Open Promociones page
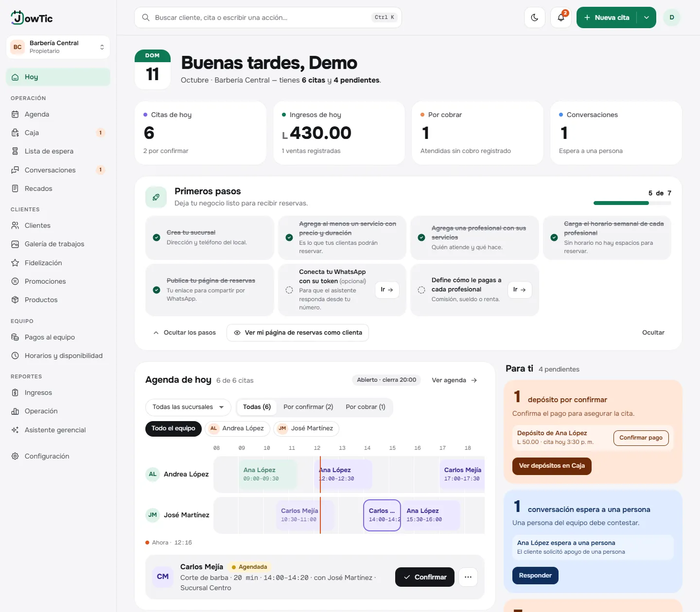The width and height of the screenshot is (700, 612). 58,281
